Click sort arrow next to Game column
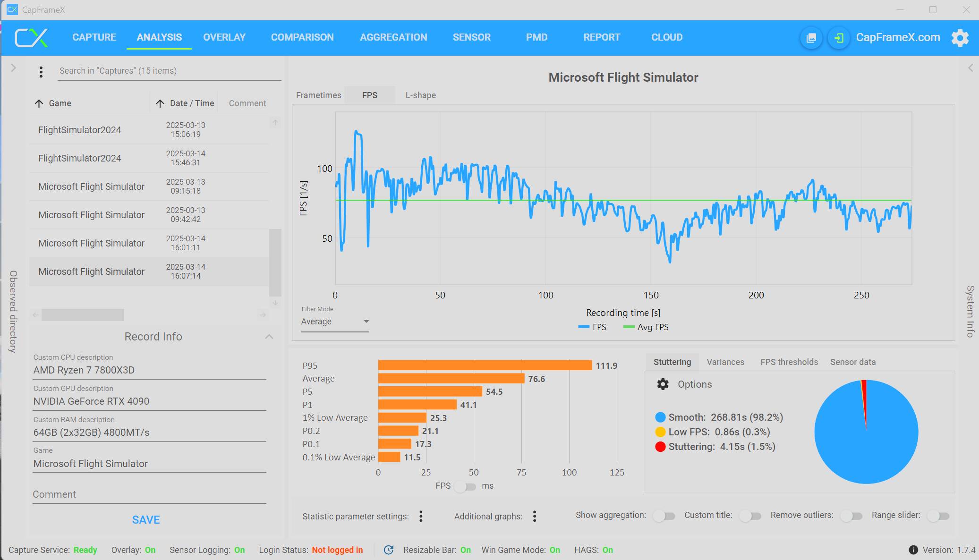 click(39, 103)
